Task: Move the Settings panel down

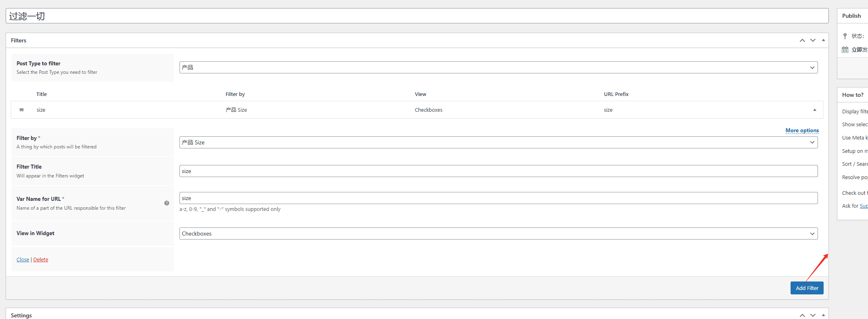Action: point(813,315)
